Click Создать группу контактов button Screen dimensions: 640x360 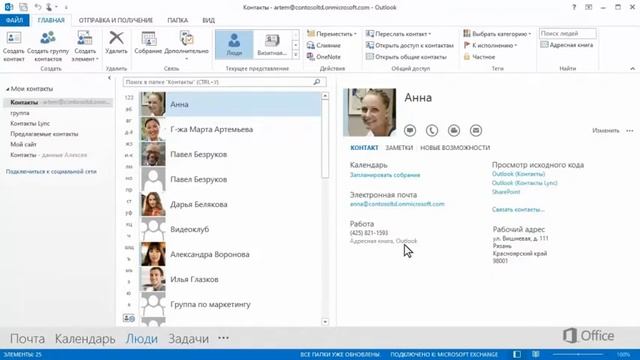click(x=48, y=46)
